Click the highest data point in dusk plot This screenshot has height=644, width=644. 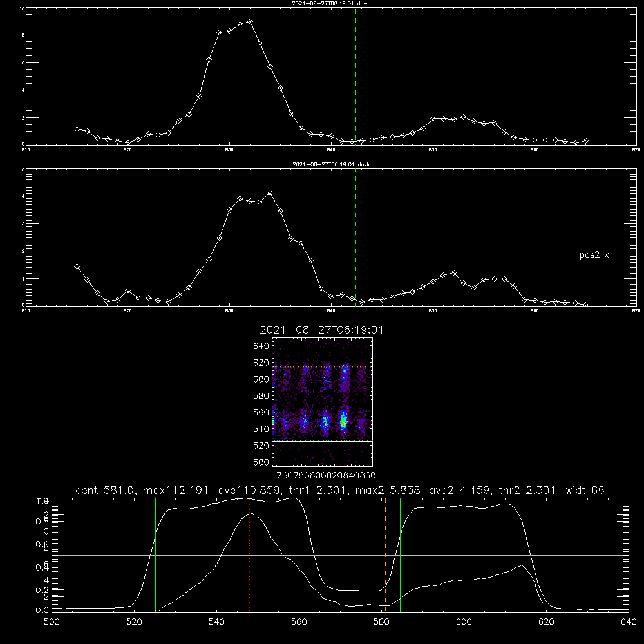pos(270,193)
